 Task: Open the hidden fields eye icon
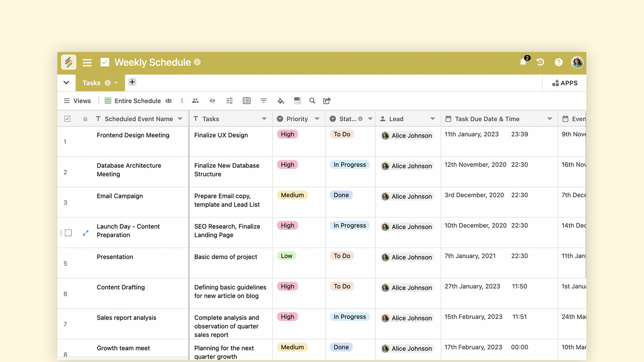click(212, 101)
